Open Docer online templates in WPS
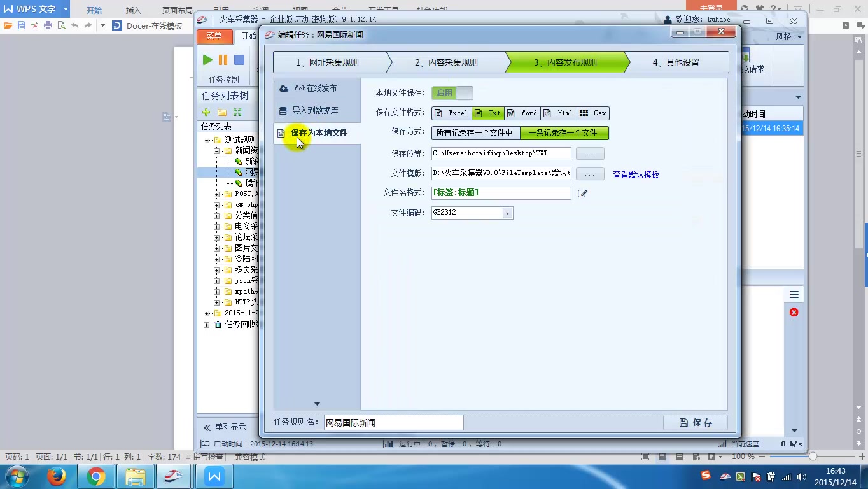 pos(148,26)
